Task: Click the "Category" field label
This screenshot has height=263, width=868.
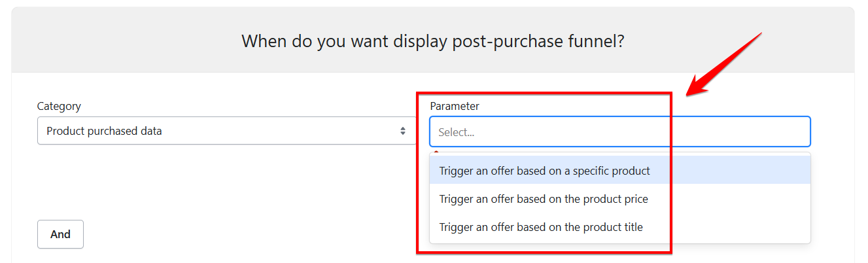Action: pyautogui.click(x=59, y=106)
